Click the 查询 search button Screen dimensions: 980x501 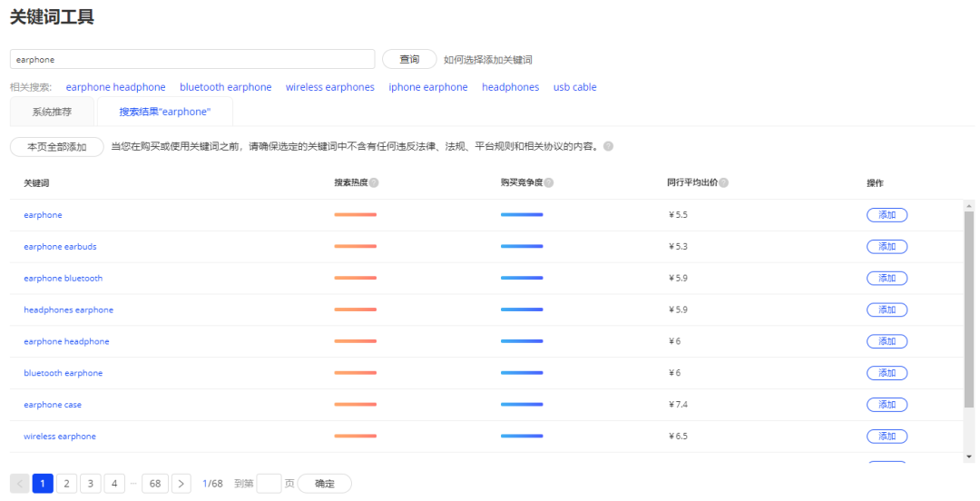pyautogui.click(x=409, y=59)
